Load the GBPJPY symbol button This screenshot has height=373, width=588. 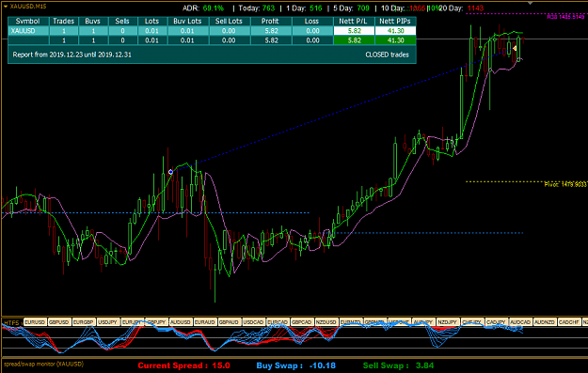click(157, 322)
